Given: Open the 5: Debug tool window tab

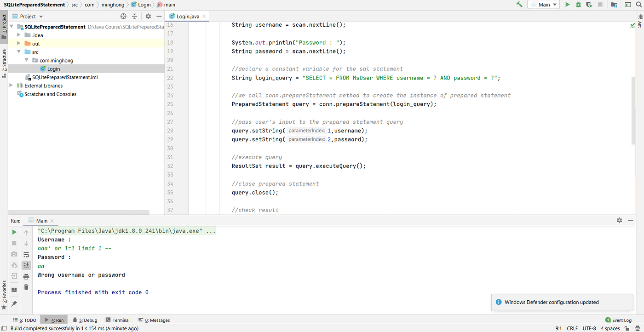Looking at the screenshot, I should pos(84,320).
